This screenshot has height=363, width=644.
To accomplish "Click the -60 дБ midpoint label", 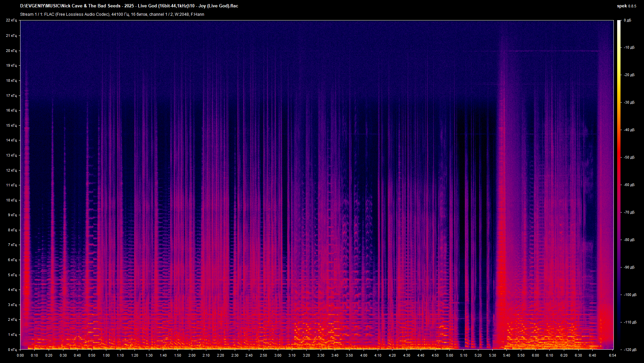I will point(630,185).
